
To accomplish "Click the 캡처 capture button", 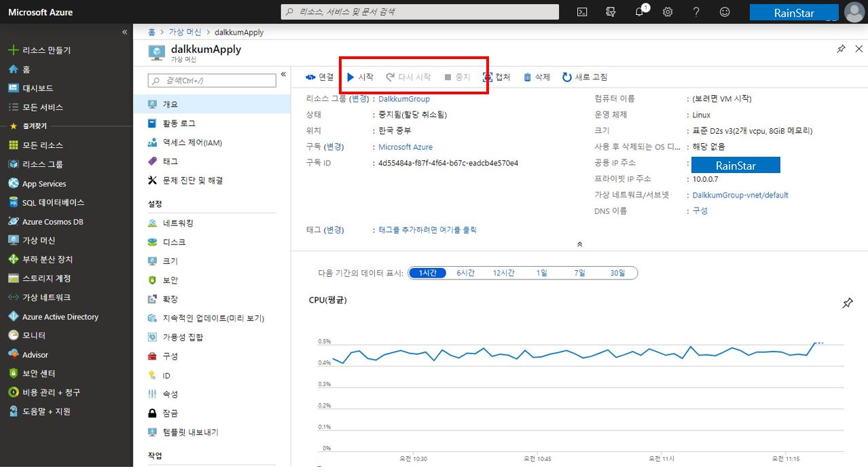I will 496,77.
